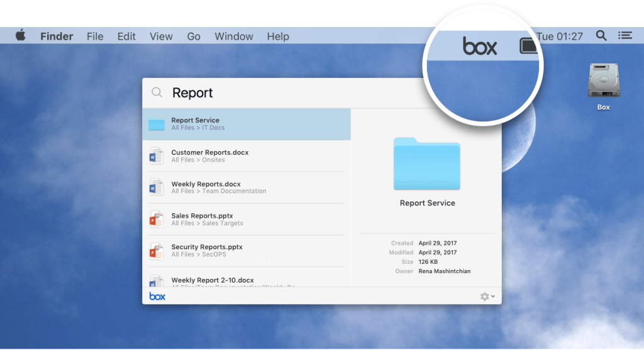Click the Box logo in the search footer
The height and width of the screenshot is (350, 644).
[157, 296]
